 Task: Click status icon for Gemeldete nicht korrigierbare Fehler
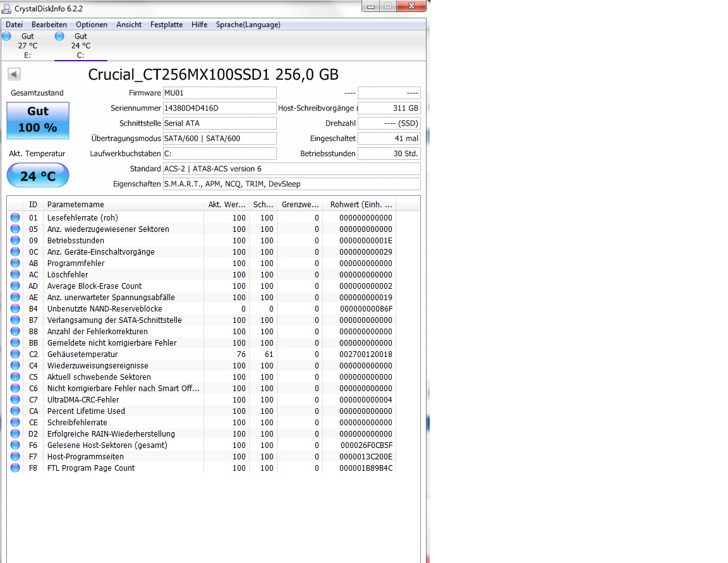(x=15, y=342)
